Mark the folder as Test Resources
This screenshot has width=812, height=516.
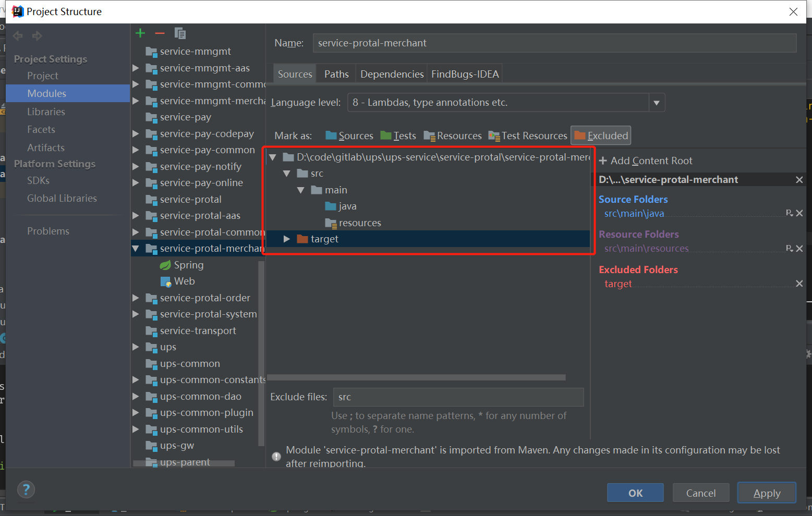click(528, 136)
